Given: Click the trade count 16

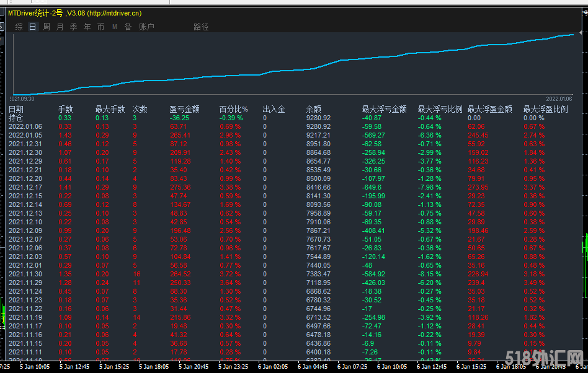Looking at the screenshot, I should (136, 274).
